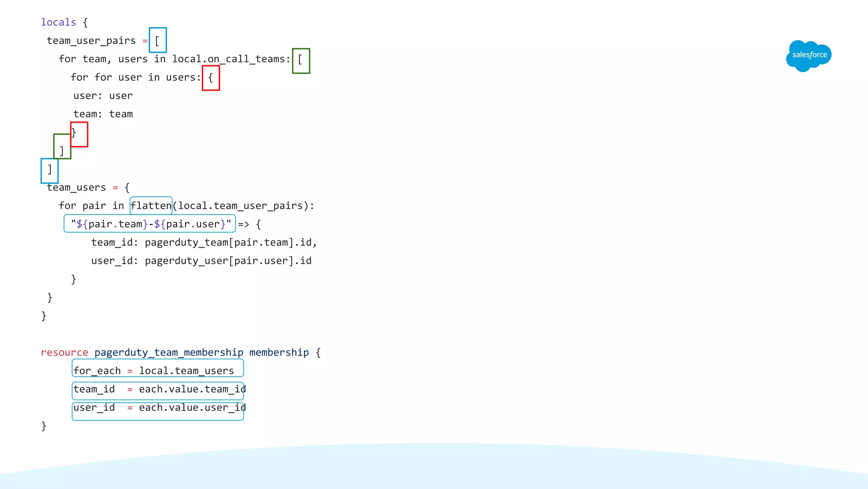The width and height of the screenshot is (868, 489).
Task: Click '(local.team_user_pairs):' argument text
Action: [x=244, y=206]
